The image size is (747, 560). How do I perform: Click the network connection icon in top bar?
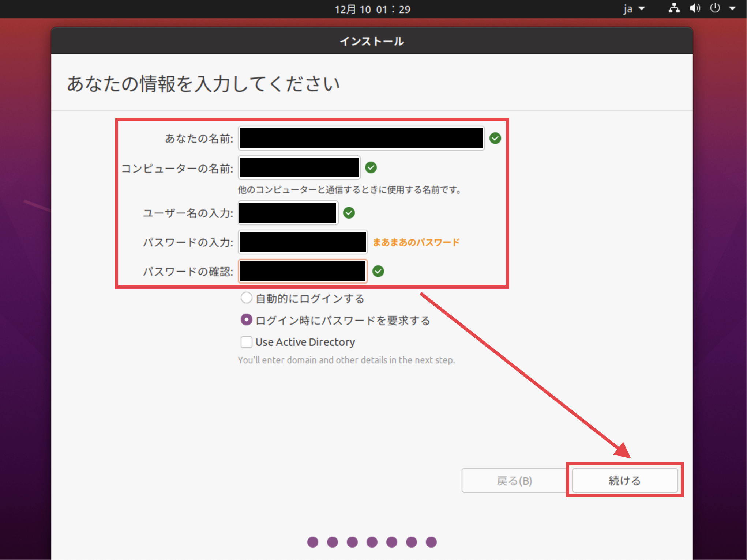pyautogui.click(x=674, y=8)
